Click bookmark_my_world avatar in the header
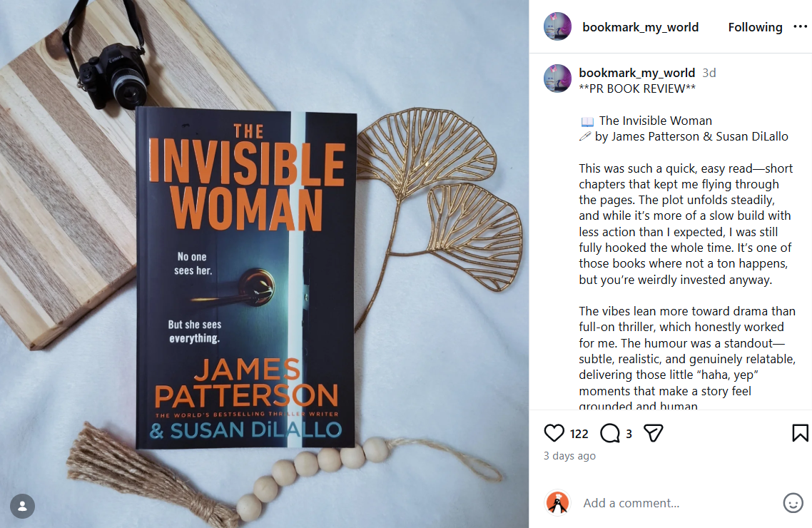This screenshot has height=528, width=812. 557,26
